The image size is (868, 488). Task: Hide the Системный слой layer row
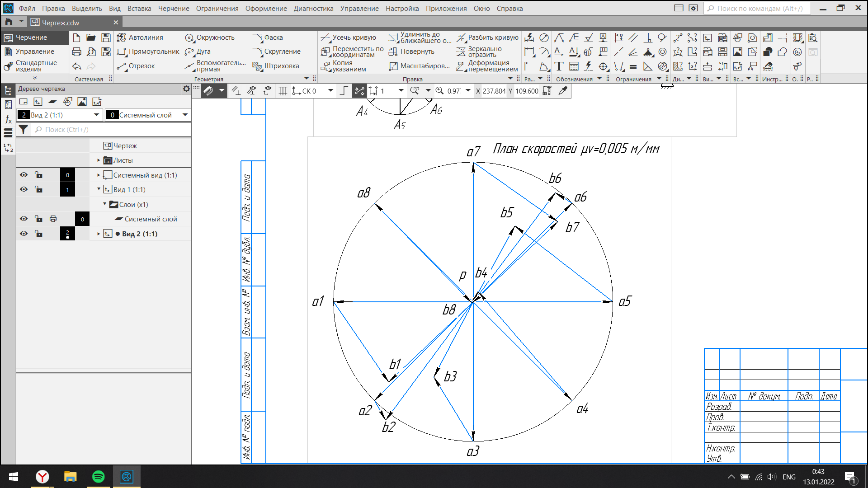(x=24, y=219)
